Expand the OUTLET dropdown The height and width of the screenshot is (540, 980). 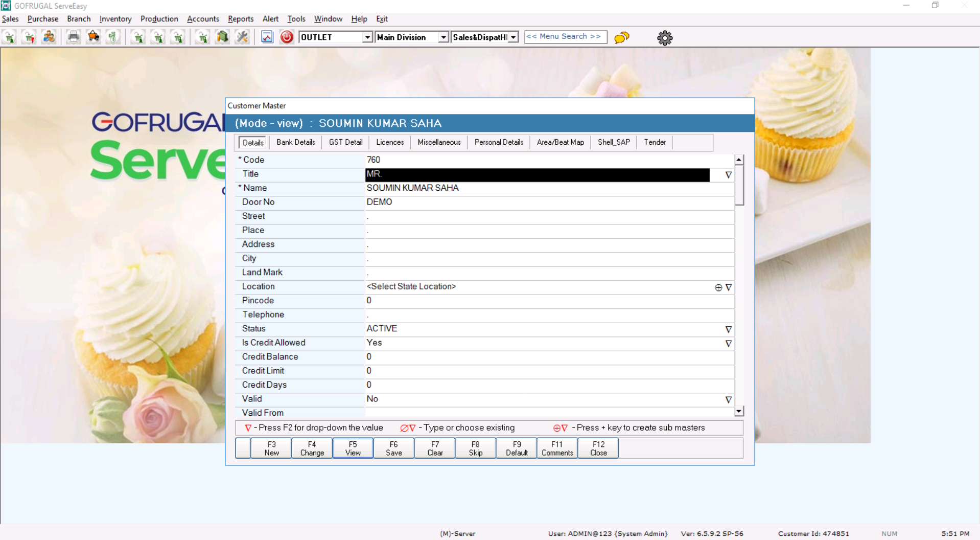click(367, 37)
